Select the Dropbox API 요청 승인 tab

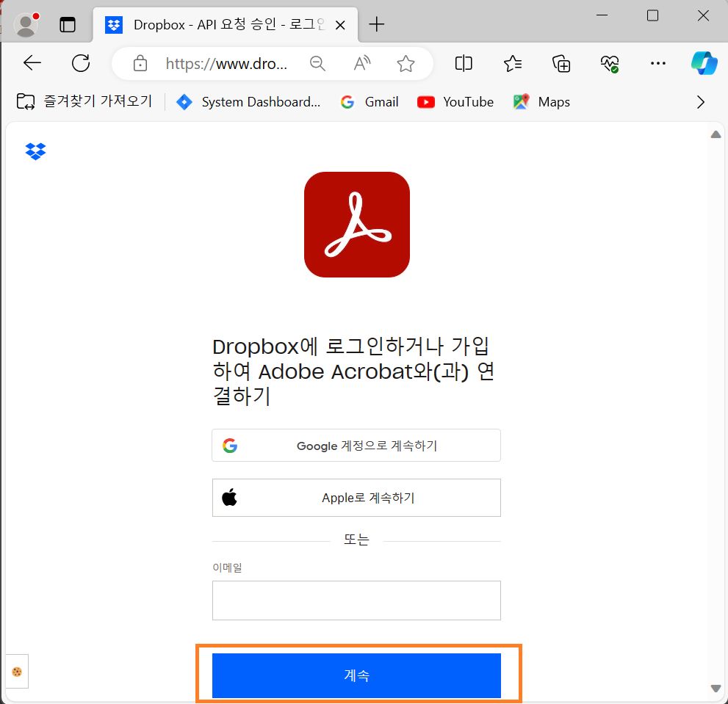[x=220, y=24]
